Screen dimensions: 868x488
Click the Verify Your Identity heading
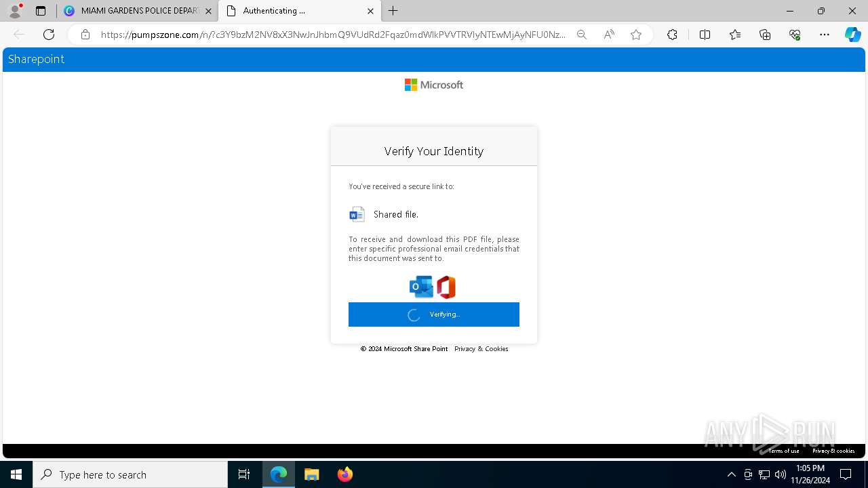(434, 151)
